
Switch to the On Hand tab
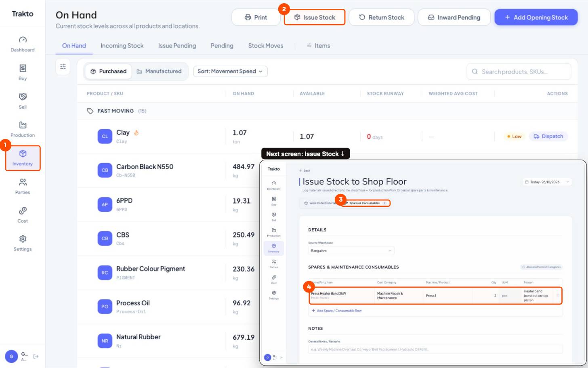click(74, 46)
